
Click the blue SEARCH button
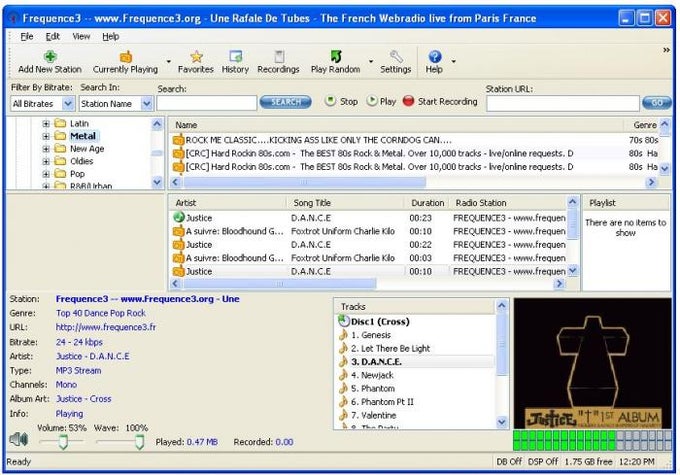(x=285, y=102)
